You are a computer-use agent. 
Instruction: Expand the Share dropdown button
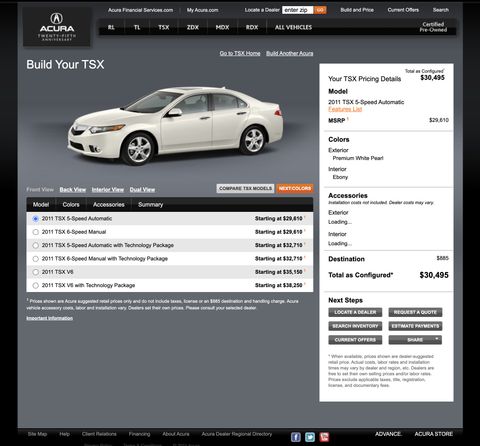click(x=415, y=340)
